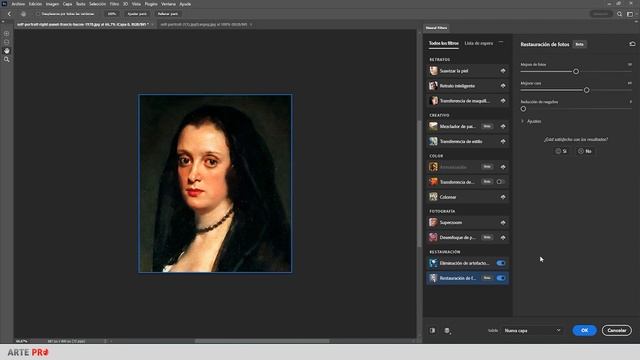Collapse the left tool panel arrows
Image resolution: width=640 pixels, height=360 pixels.
click(x=3, y=22)
